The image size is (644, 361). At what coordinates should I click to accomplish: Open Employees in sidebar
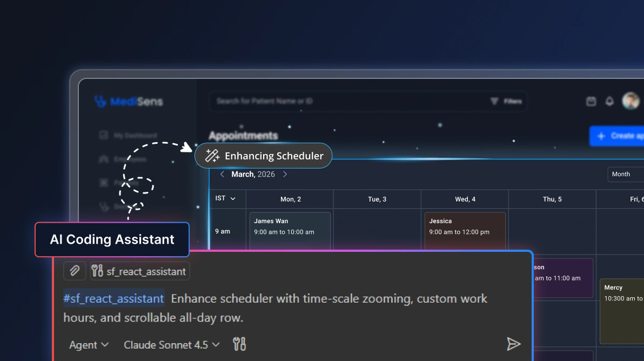point(123,159)
